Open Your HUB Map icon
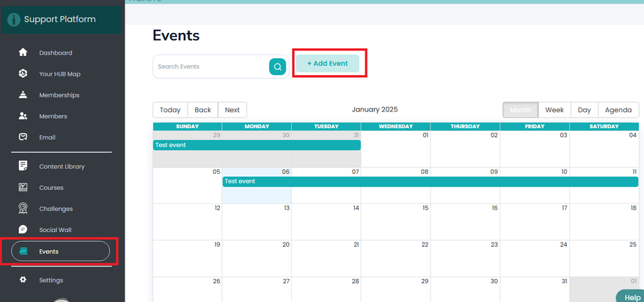 23,74
